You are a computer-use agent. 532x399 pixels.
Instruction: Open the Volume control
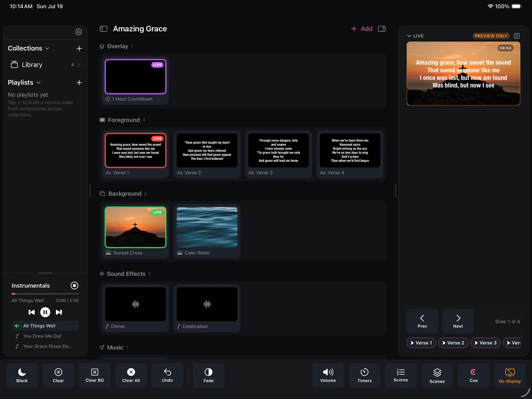pyautogui.click(x=328, y=375)
